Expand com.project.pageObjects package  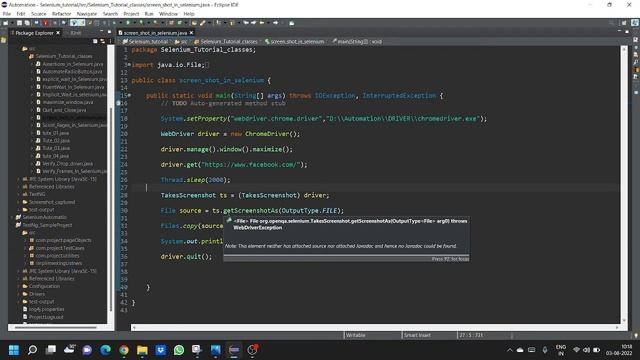pos(25,240)
